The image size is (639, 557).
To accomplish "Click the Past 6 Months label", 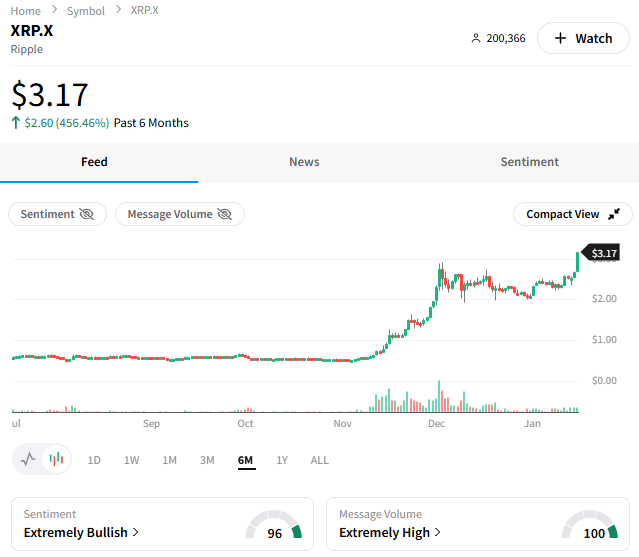I will click(x=151, y=123).
